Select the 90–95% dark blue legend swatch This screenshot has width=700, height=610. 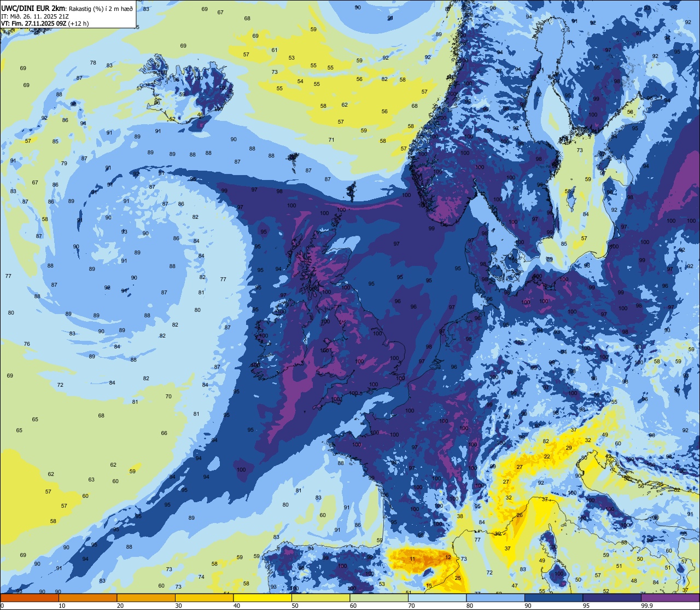553,597
